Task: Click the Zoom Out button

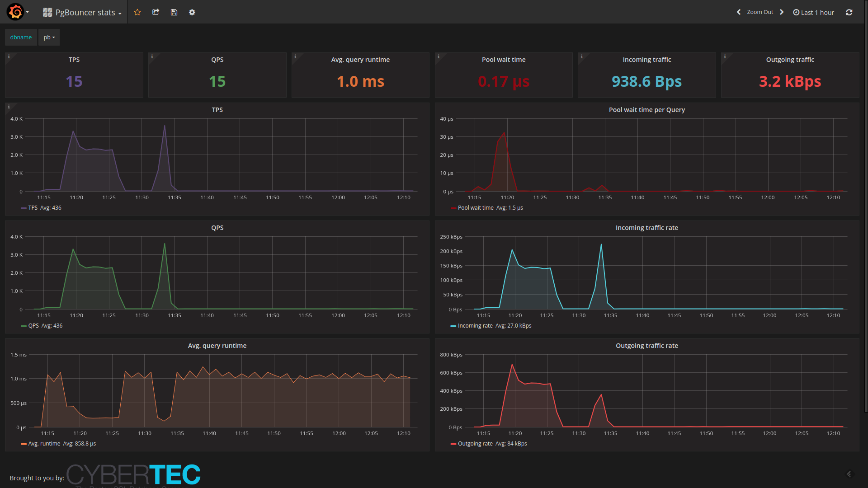Action: 760,12
